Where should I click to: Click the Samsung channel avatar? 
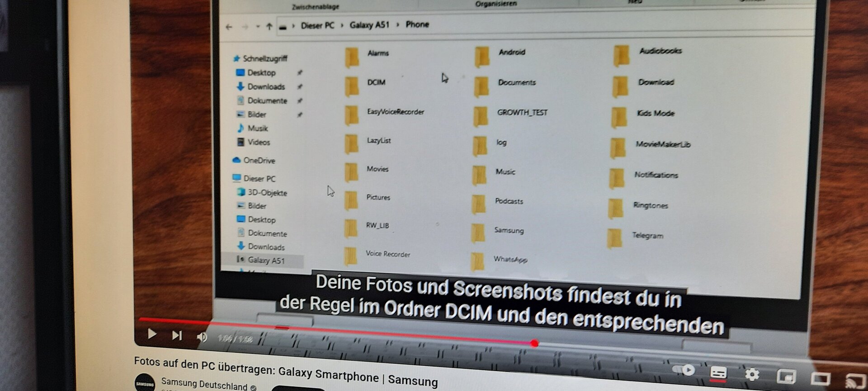(145, 383)
